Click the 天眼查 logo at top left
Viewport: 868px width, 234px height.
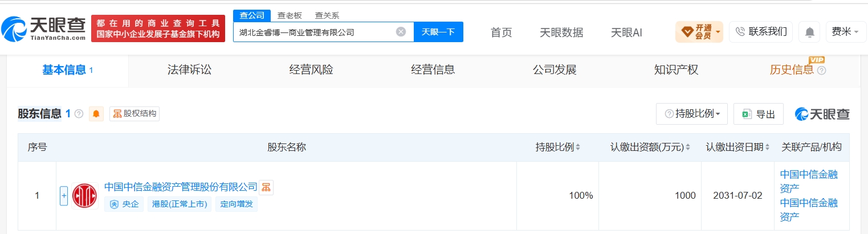pyautogui.click(x=43, y=28)
